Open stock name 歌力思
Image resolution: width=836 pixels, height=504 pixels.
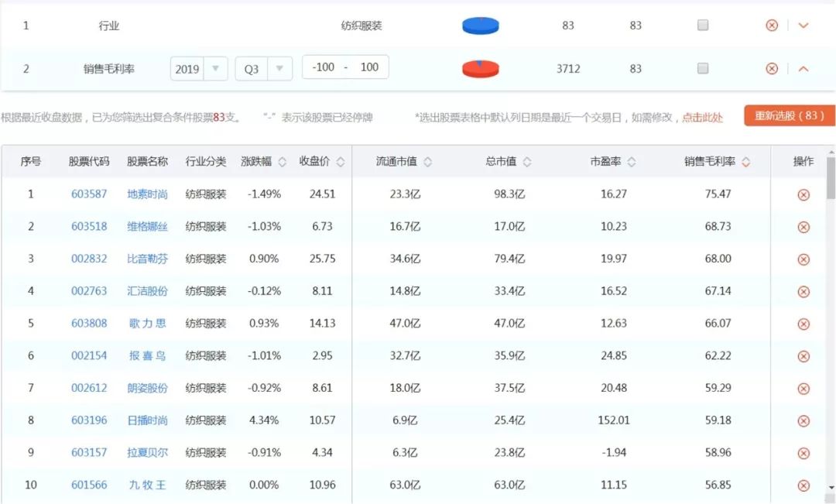(147, 323)
